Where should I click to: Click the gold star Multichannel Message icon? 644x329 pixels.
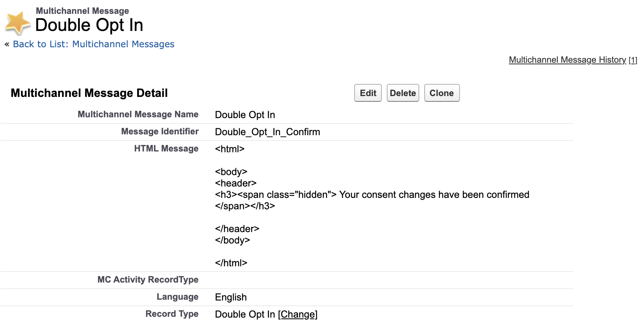(18, 23)
